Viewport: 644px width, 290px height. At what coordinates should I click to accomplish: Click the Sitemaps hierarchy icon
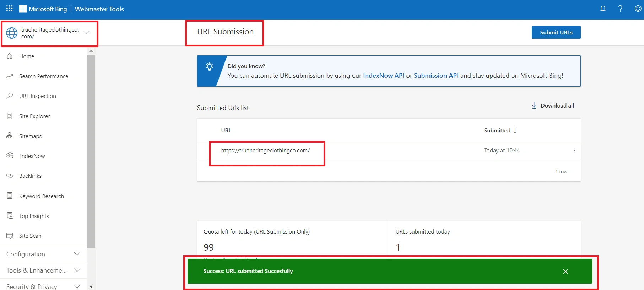[10, 136]
